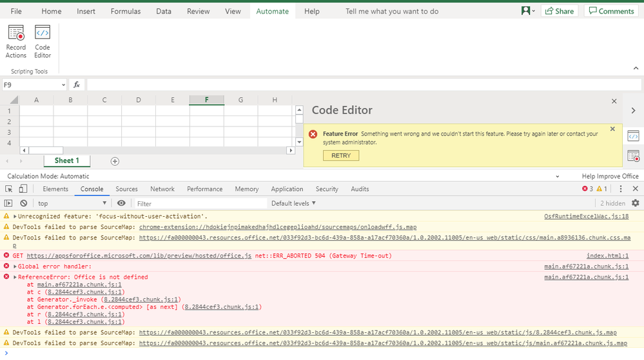Go to previous sheet arrow
The height and width of the screenshot is (360, 644).
(7, 161)
